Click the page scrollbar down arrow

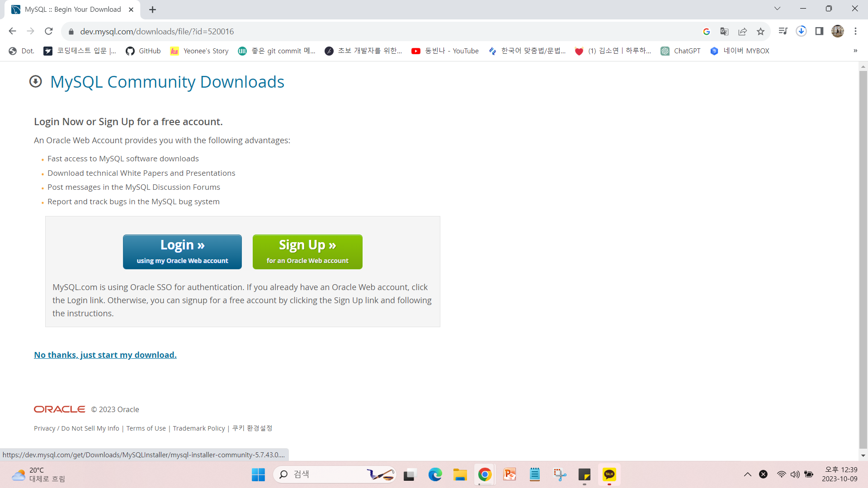(863, 455)
